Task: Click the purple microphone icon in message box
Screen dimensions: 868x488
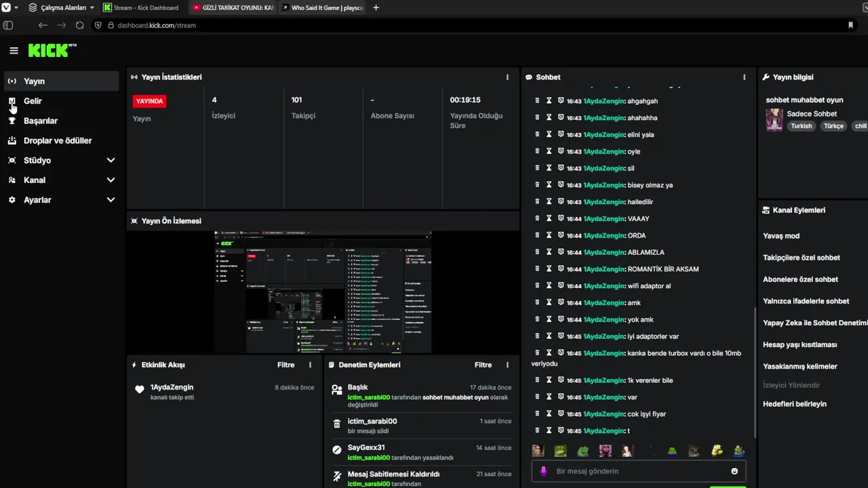Action: click(x=543, y=471)
